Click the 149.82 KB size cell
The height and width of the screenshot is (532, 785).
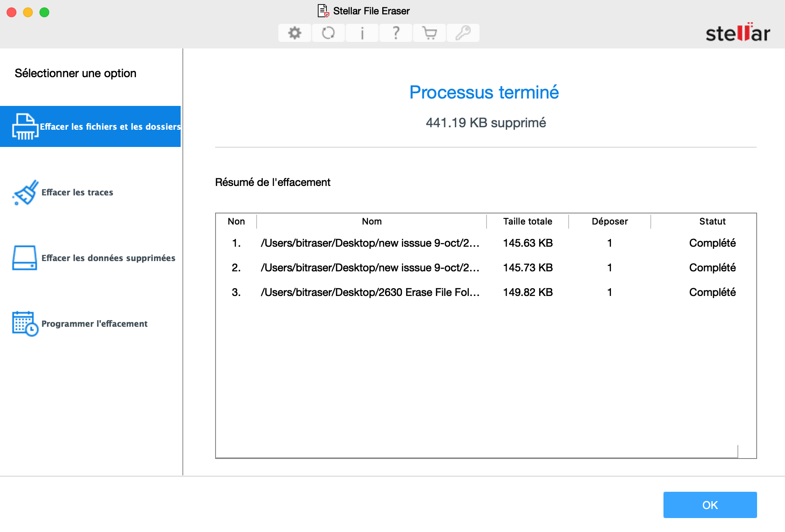point(528,292)
